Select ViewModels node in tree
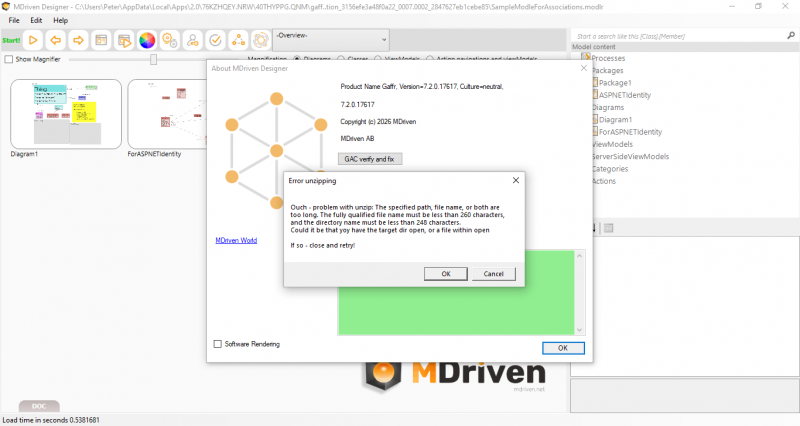This screenshot has width=800, height=426. (x=612, y=144)
